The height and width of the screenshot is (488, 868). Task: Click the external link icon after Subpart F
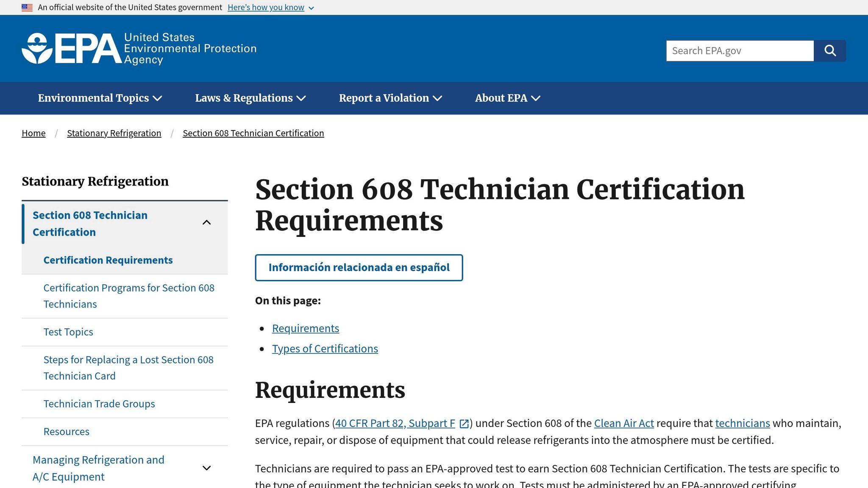(464, 424)
